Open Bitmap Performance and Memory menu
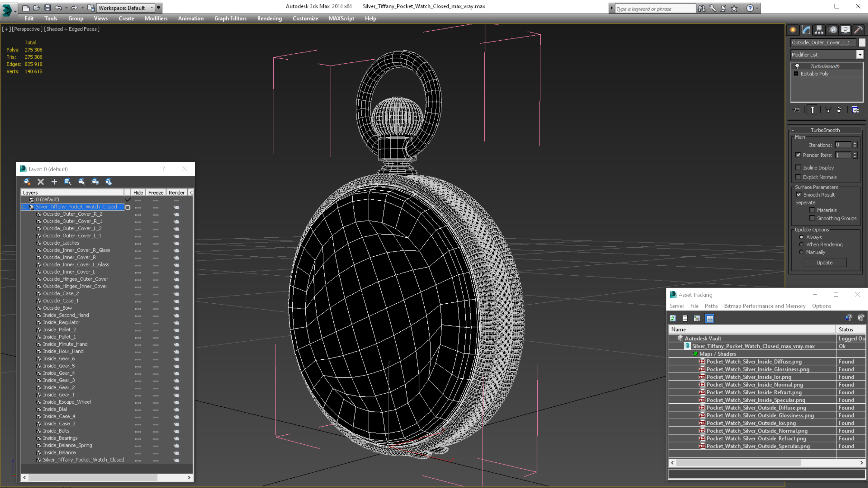Screen dimensions: 868x488 coord(765,306)
